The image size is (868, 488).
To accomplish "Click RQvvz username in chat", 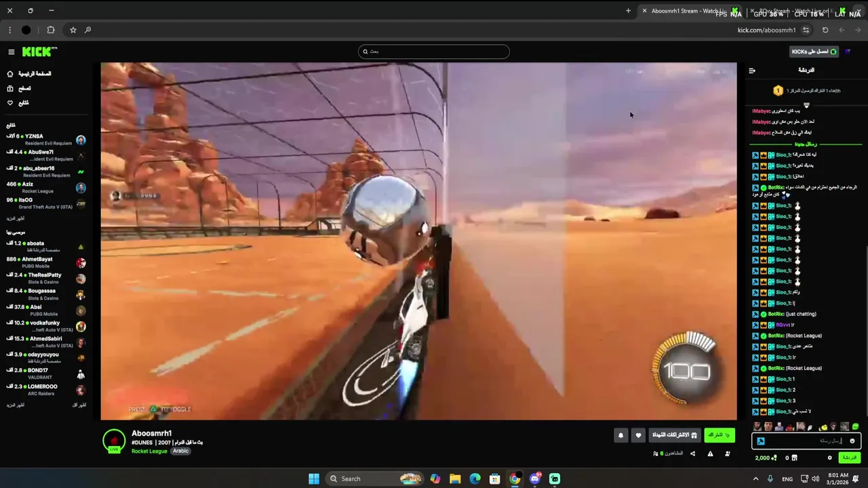I will tap(783, 325).
